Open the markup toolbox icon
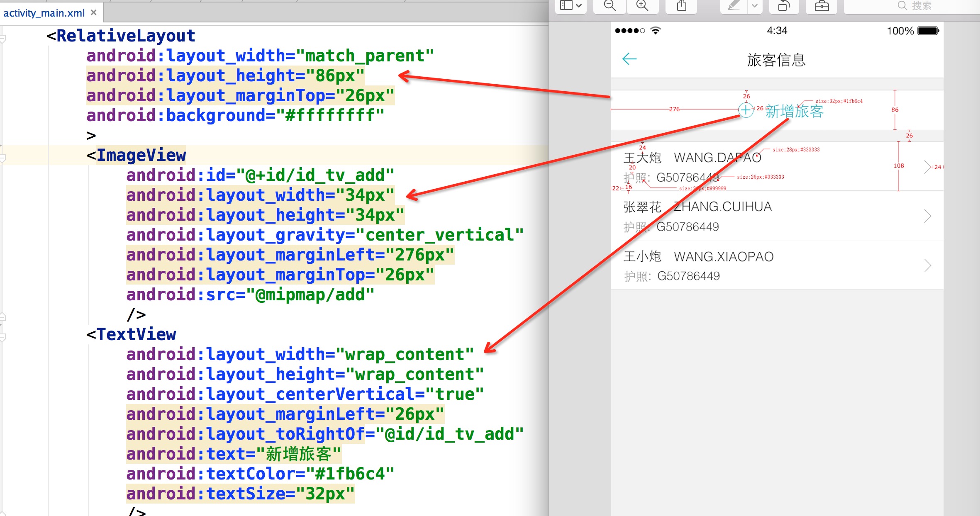980x516 pixels. (x=822, y=5)
